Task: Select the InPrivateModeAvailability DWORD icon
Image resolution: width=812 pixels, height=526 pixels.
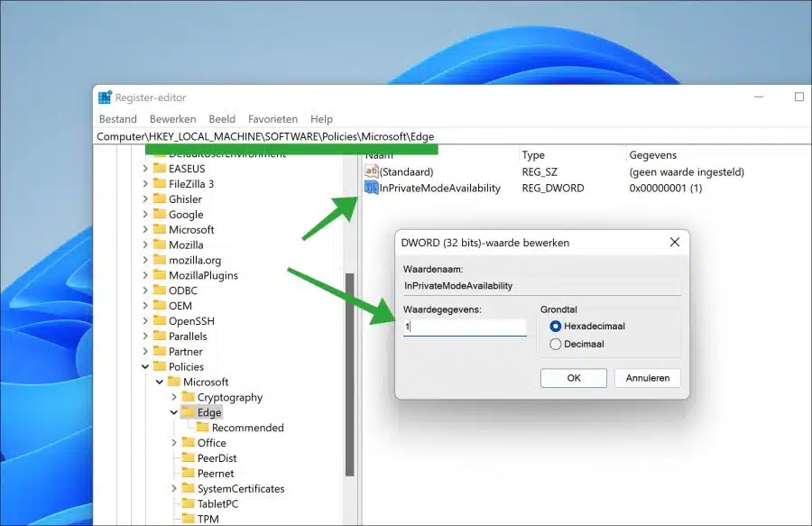Action: point(372,188)
